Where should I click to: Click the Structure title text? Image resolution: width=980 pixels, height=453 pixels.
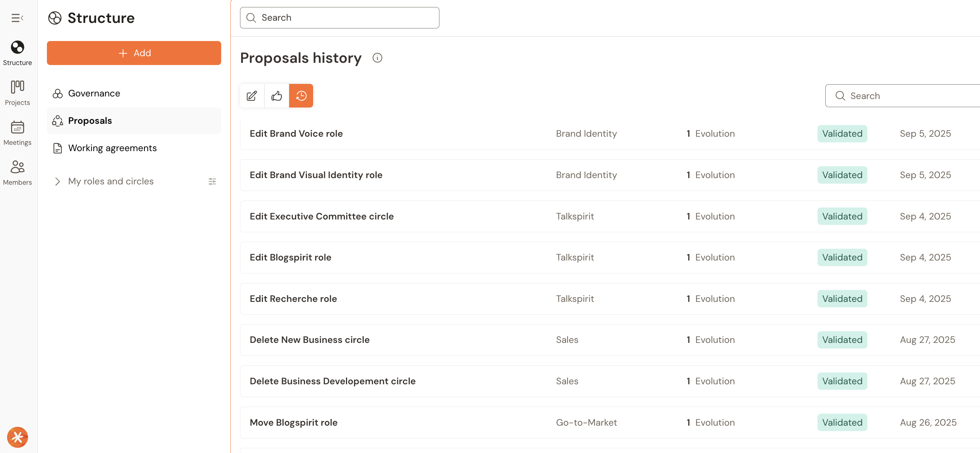(x=101, y=18)
